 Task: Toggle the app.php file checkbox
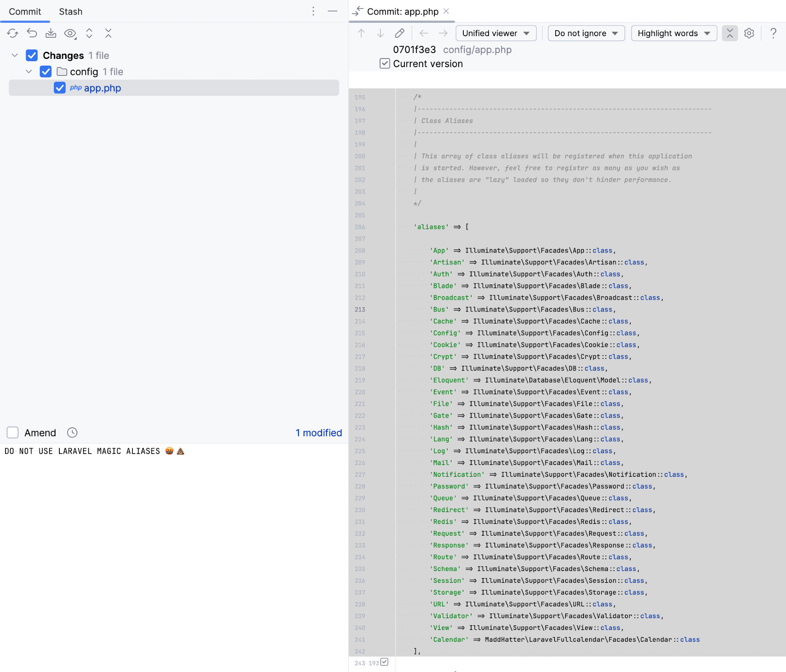(60, 88)
